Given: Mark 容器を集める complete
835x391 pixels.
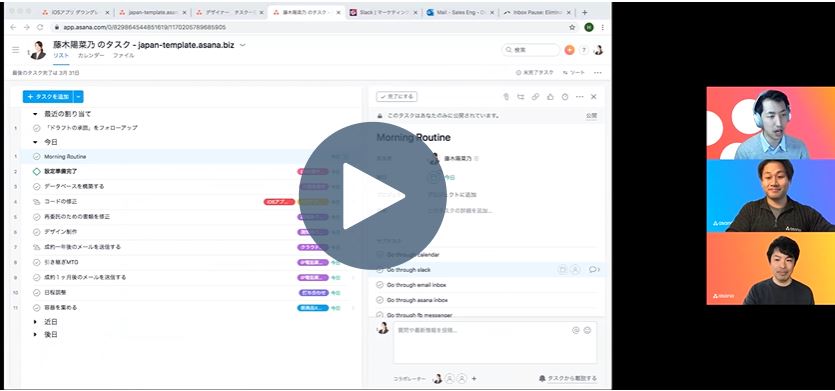Looking at the screenshot, I should click(36, 307).
